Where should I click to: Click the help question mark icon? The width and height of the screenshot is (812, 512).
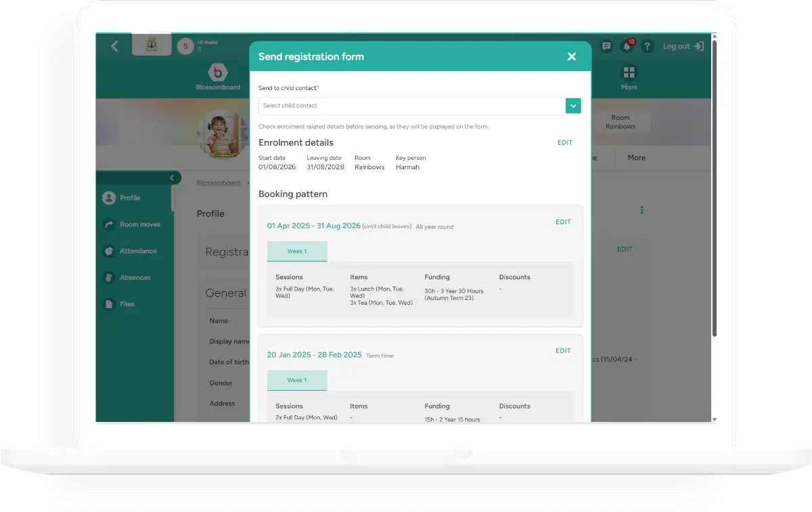[647, 46]
